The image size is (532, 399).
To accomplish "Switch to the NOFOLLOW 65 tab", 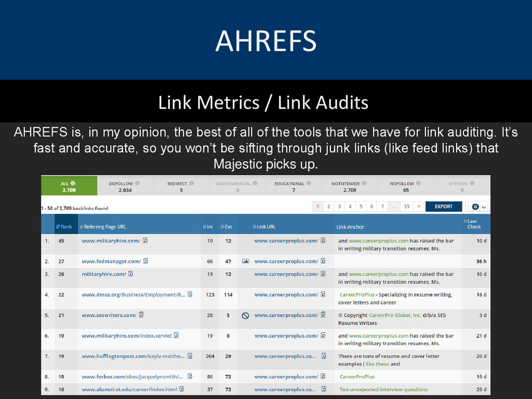I will coord(406,187).
